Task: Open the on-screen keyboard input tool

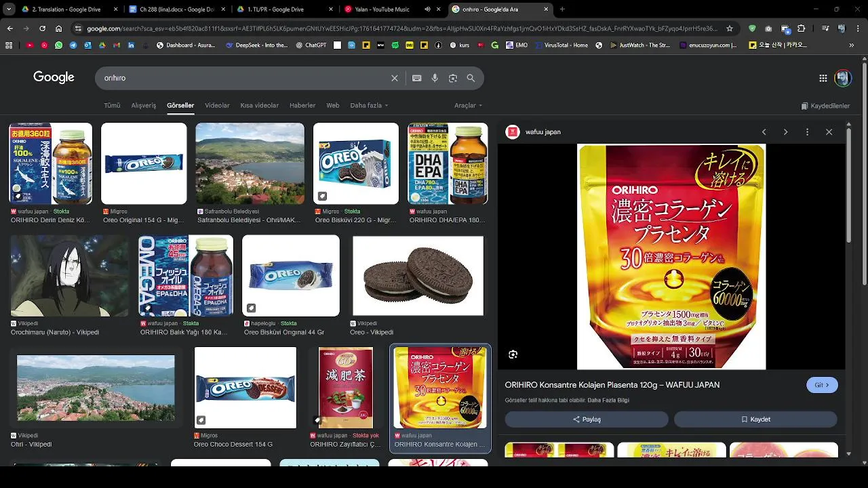Action: 417,78
